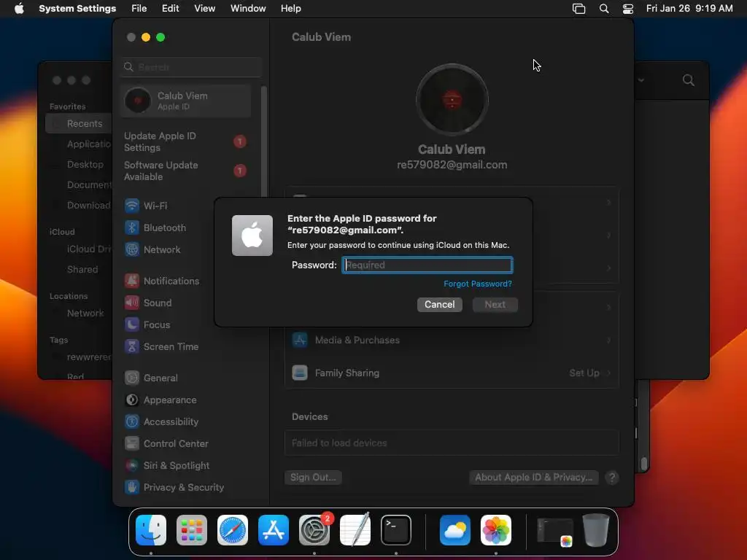Launch Terminal from the Dock
Image resolution: width=747 pixels, height=560 pixels.
click(396, 530)
